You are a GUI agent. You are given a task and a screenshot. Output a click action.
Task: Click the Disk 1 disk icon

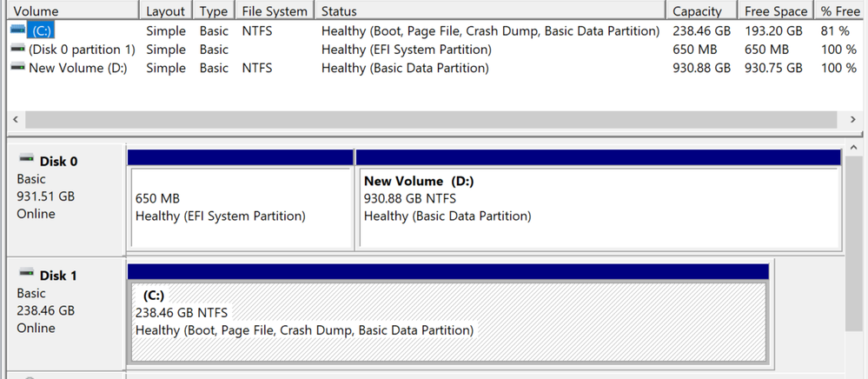coord(26,273)
